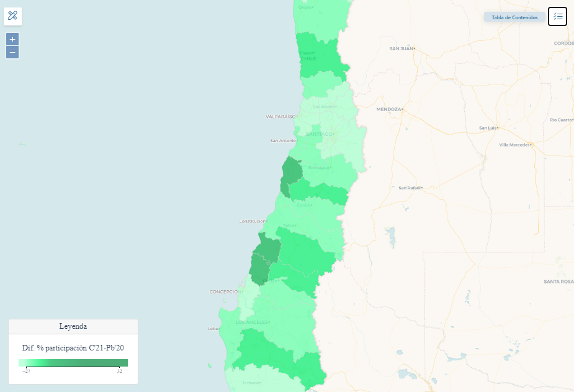Open the table of contents list icon
Viewport: 574px width, 392px height.
tap(557, 17)
